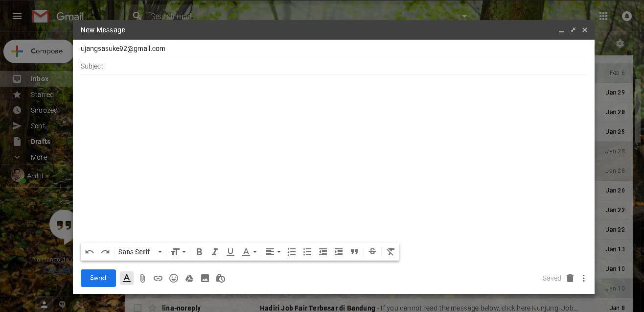The width and height of the screenshot is (644, 312).
Task: Open the Sent folder
Action: click(x=37, y=126)
